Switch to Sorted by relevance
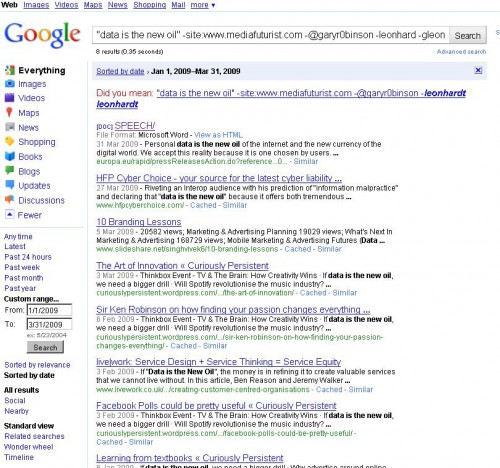This screenshot has height=468, width=500. tap(37, 365)
